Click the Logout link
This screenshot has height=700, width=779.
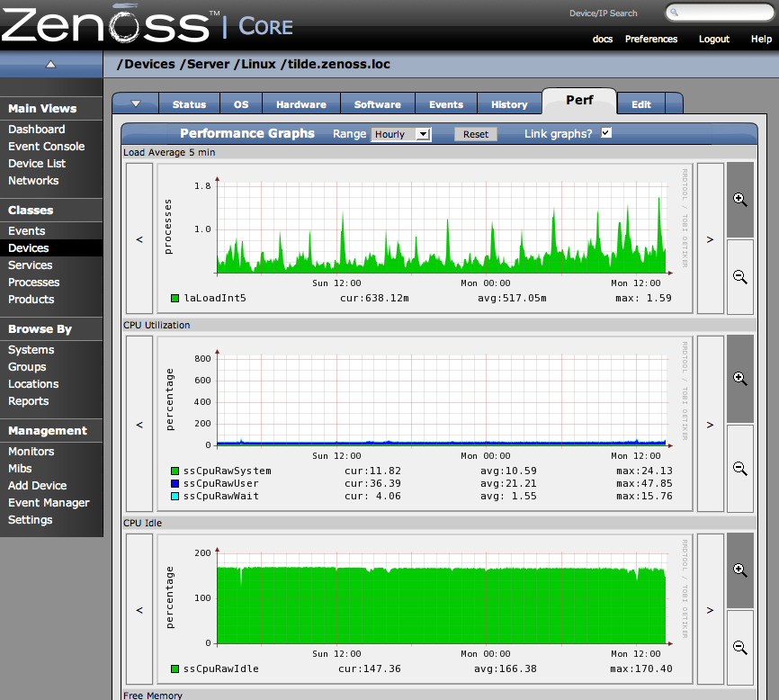pyautogui.click(x=714, y=39)
